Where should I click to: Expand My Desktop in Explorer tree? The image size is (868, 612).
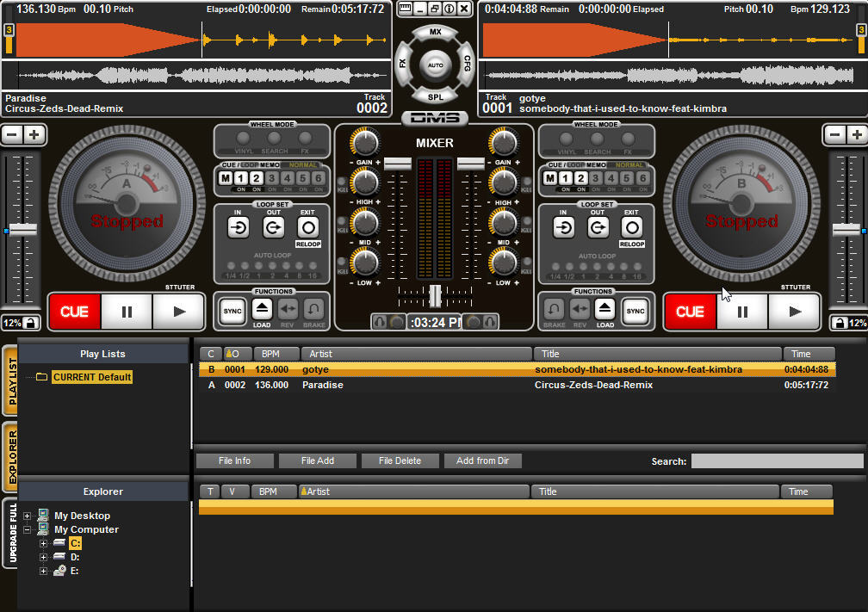(29, 515)
